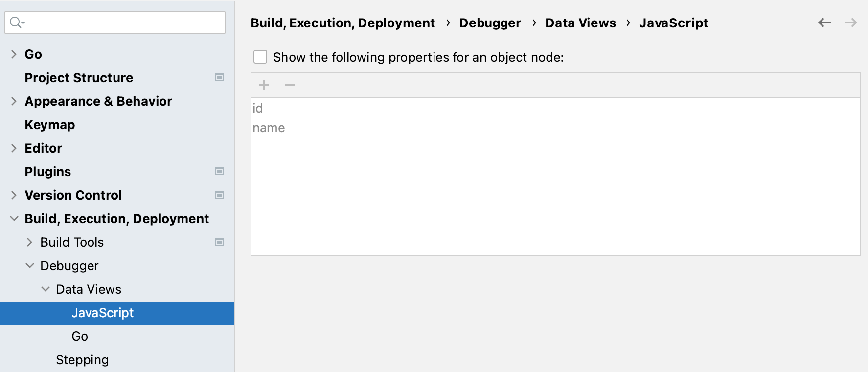Click project-level icon beside Project Structure
The width and height of the screenshot is (868, 372).
coord(220,78)
